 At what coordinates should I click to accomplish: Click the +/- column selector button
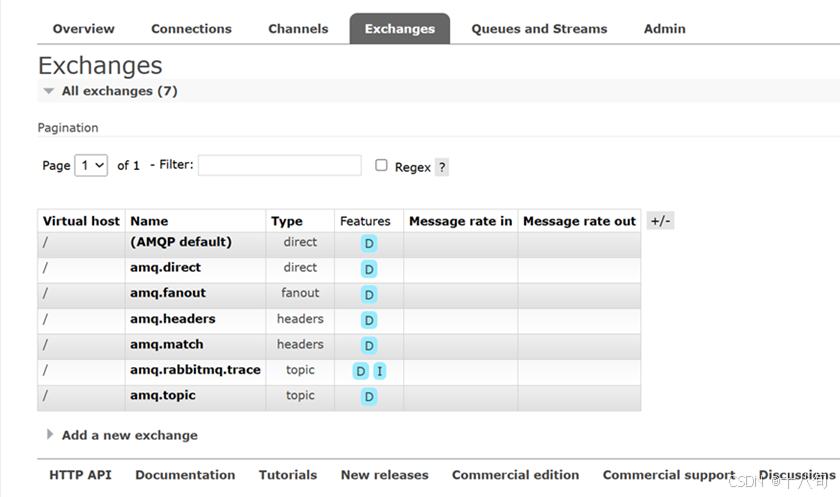[x=661, y=221]
